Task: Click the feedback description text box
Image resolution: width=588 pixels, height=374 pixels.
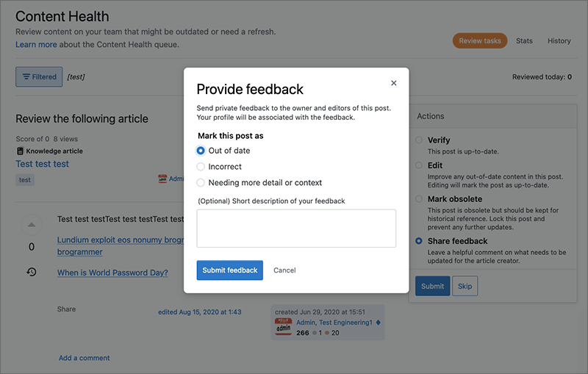Action: (x=296, y=228)
